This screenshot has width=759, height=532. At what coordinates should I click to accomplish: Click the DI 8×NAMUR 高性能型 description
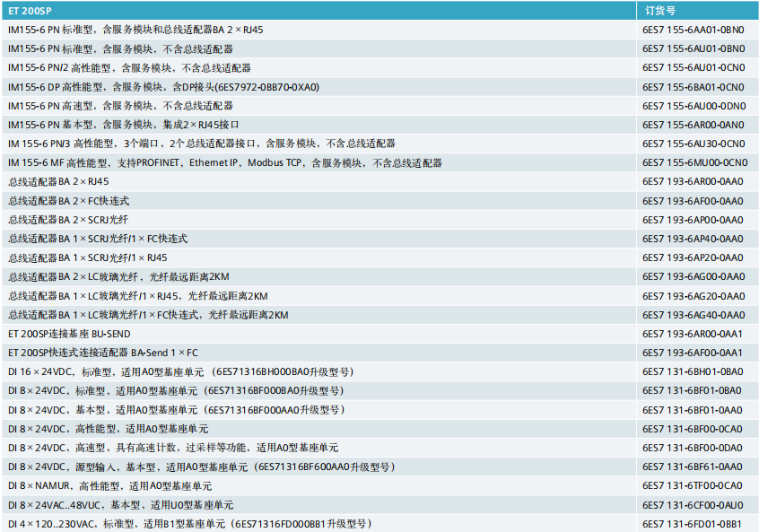coord(109,485)
